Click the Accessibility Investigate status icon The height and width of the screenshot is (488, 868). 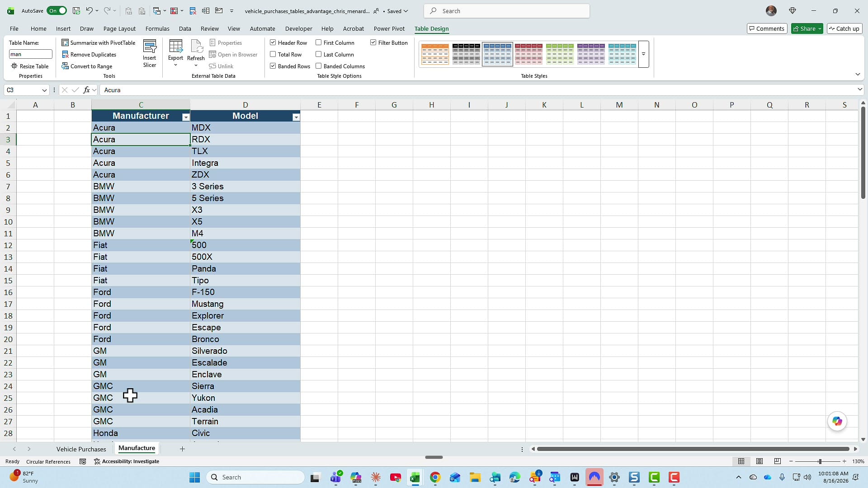tap(97, 461)
